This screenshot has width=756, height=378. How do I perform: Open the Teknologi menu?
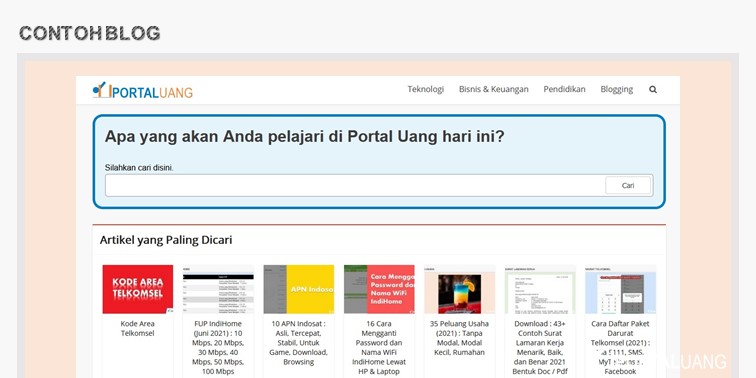click(x=426, y=89)
